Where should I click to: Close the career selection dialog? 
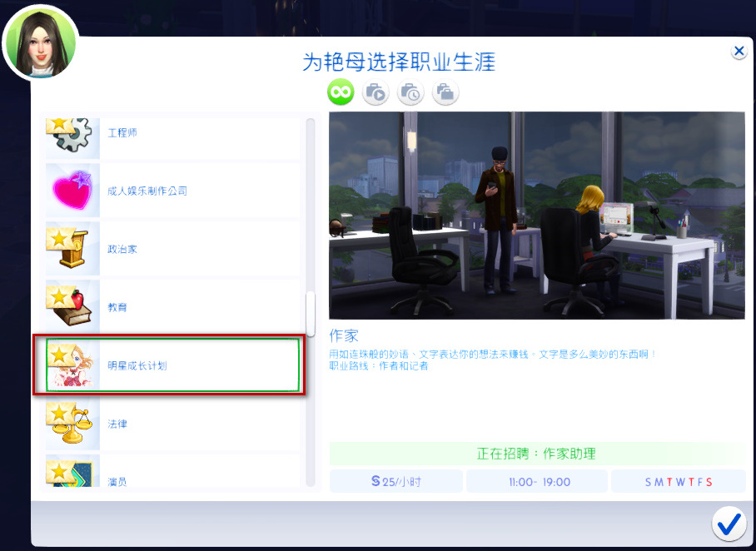pos(739,51)
